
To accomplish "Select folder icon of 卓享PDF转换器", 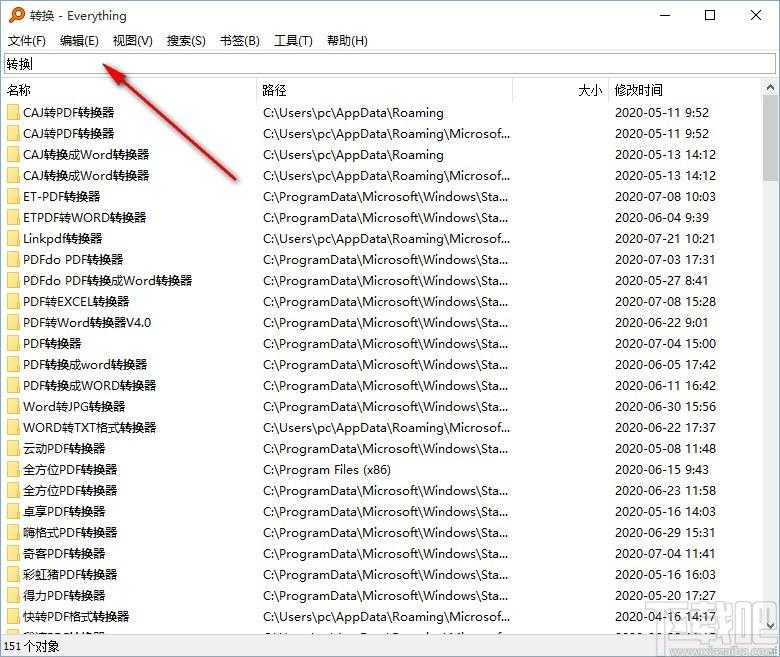I will coord(13,511).
